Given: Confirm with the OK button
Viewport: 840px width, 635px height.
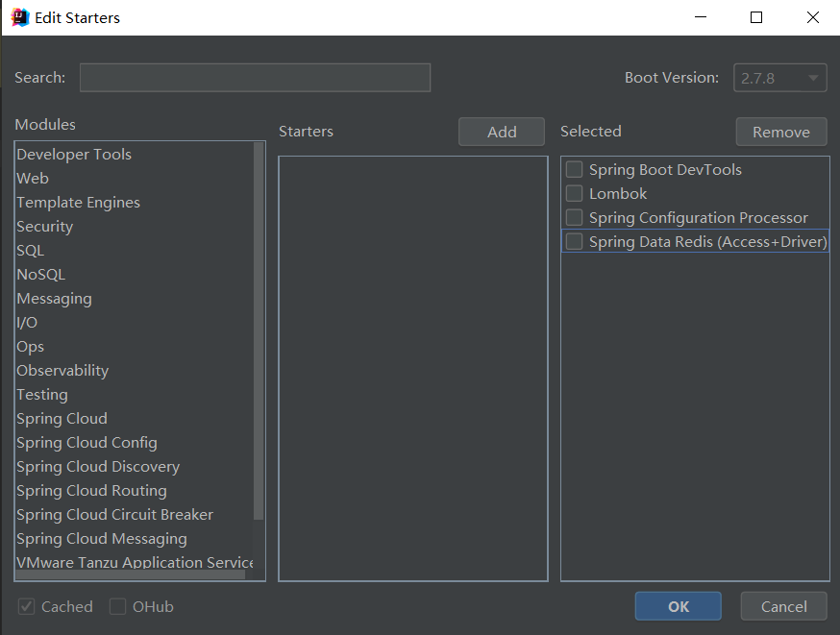Looking at the screenshot, I should click(679, 606).
